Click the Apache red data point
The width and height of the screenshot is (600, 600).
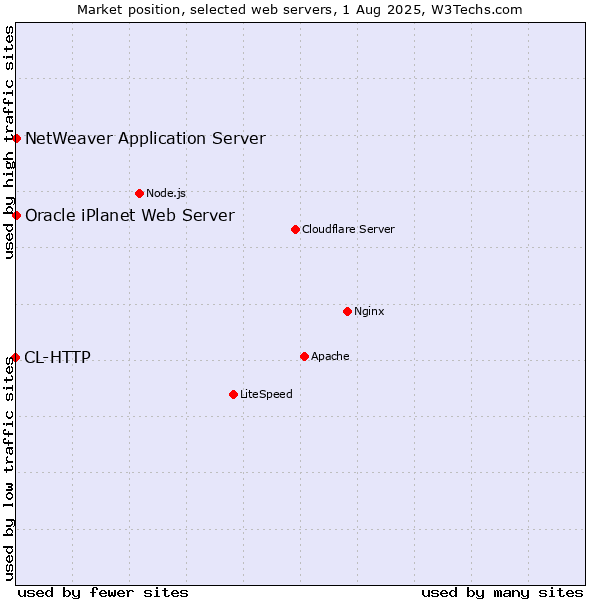click(x=305, y=357)
